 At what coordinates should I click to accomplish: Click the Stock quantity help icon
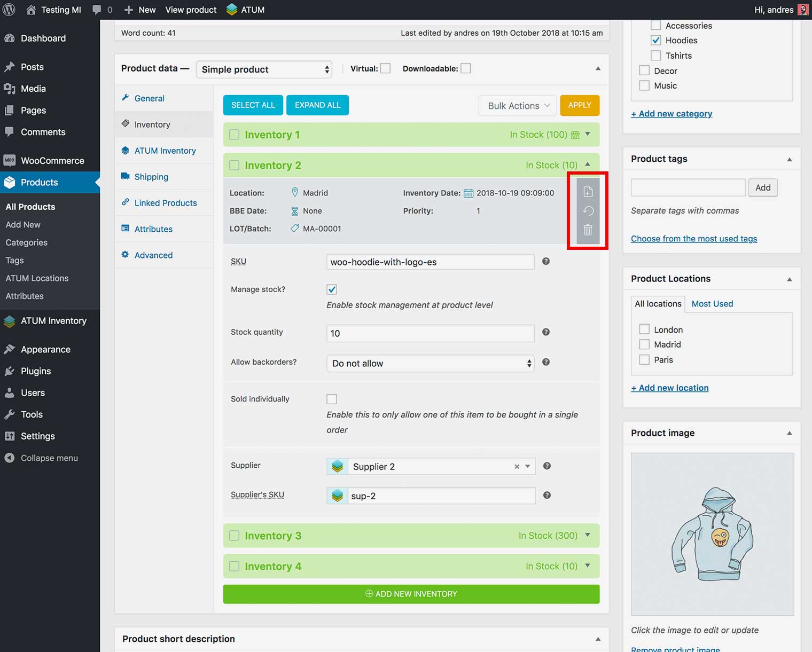coord(545,332)
